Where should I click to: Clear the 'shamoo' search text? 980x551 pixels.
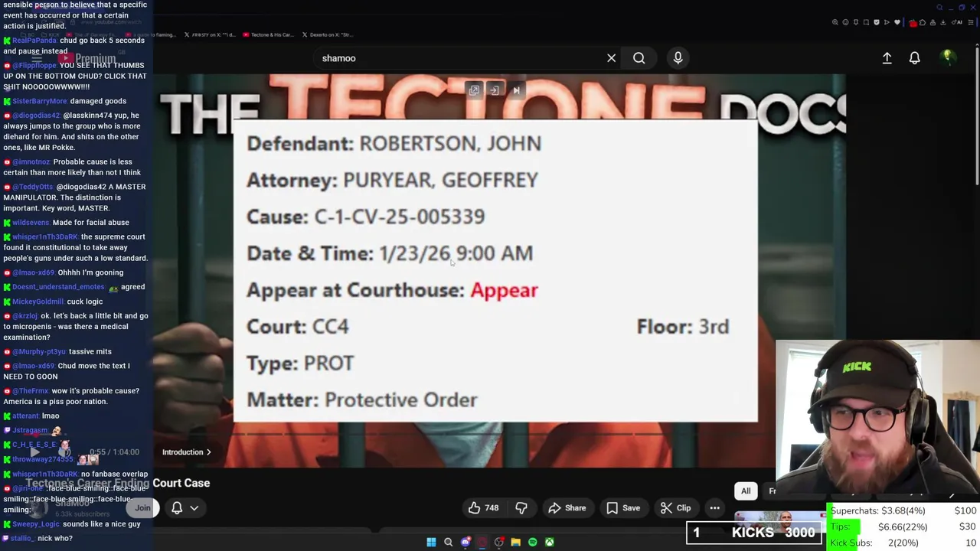coord(611,58)
